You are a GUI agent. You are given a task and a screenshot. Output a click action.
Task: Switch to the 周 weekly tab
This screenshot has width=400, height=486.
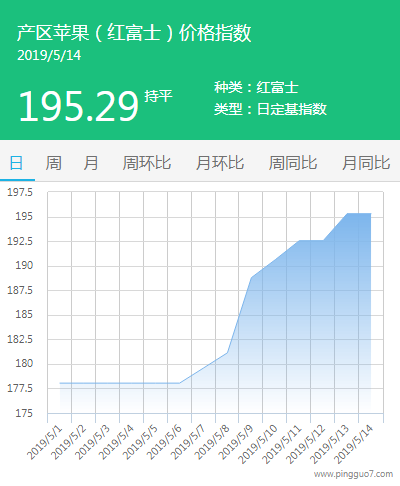[53, 163]
